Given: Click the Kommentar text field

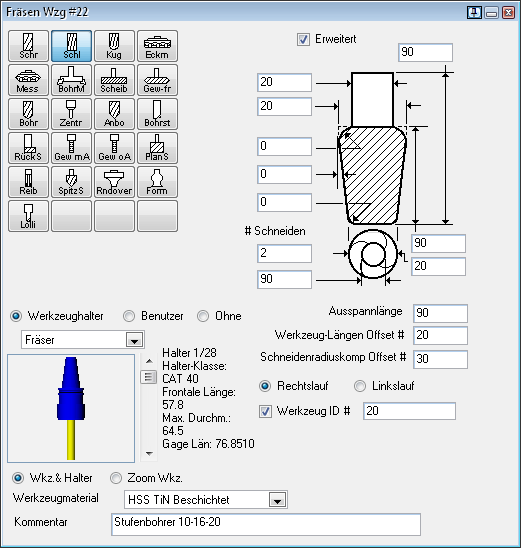Looking at the screenshot, I should click(266, 524).
